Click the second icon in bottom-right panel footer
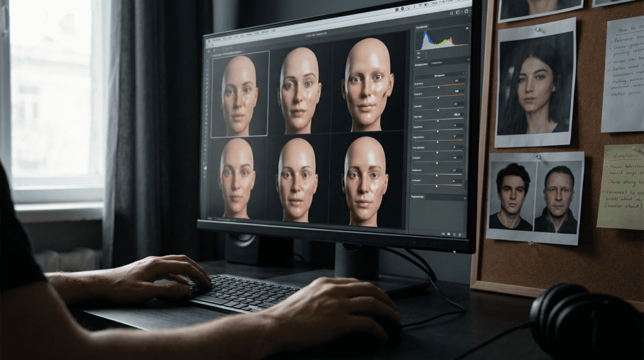This screenshot has width=644, height=360. pyautogui.click(x=450, y=233)
